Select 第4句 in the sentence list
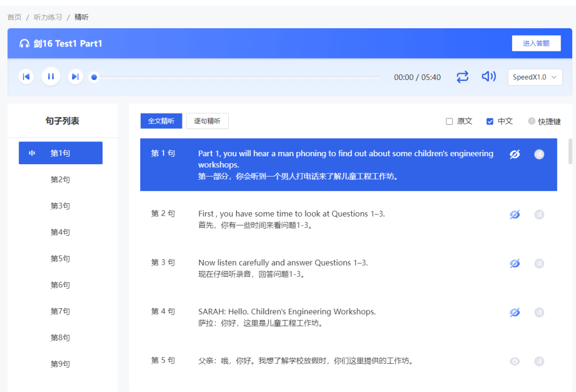Image resolution: width=576 pixels, height=392 pixels. coord(60,232)
